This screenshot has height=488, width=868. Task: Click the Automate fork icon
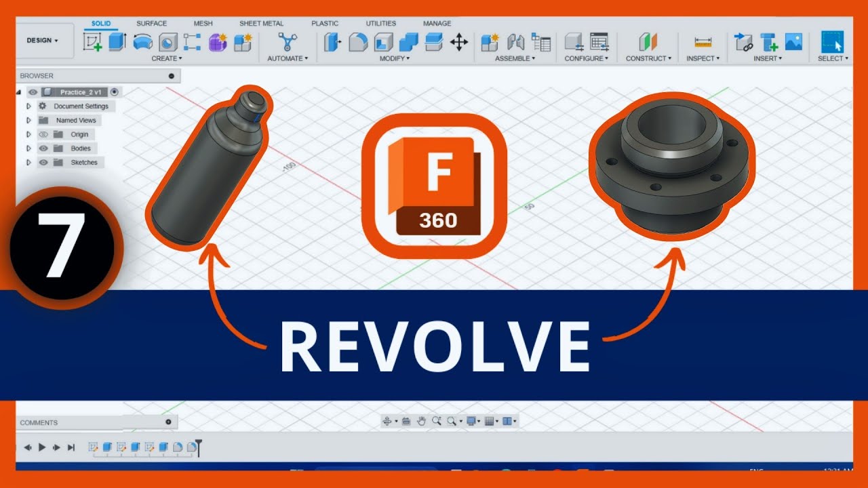(288, 43)
